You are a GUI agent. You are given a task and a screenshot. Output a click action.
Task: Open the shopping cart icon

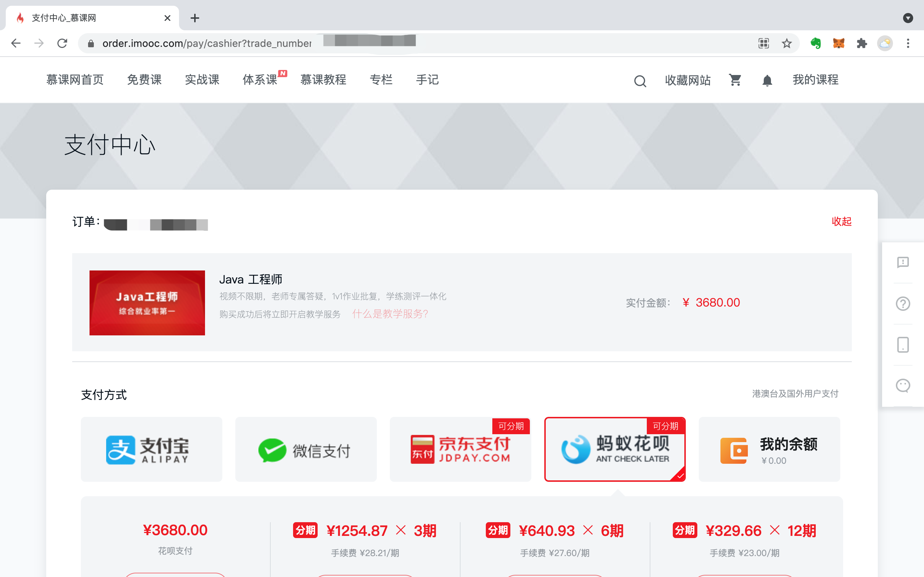click(735, 80)
